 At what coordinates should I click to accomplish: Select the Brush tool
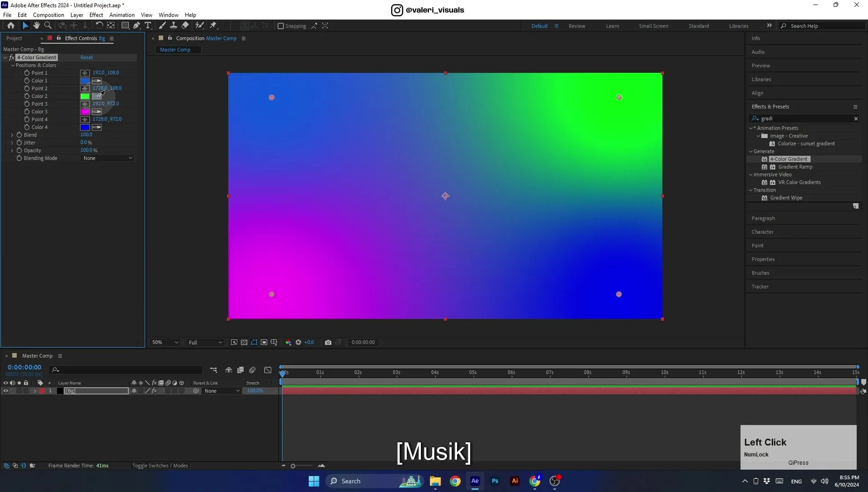[x=162, y=26]
